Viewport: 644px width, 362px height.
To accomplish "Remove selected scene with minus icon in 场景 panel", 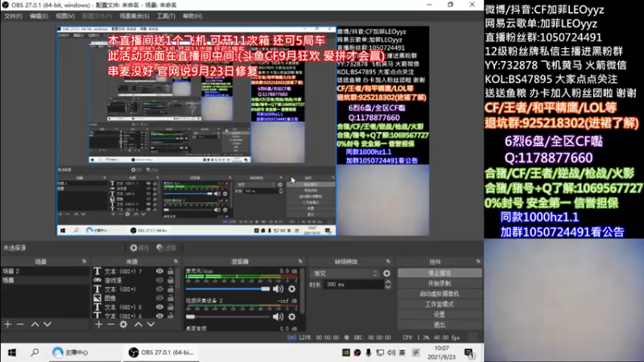I will coord(20,324).
